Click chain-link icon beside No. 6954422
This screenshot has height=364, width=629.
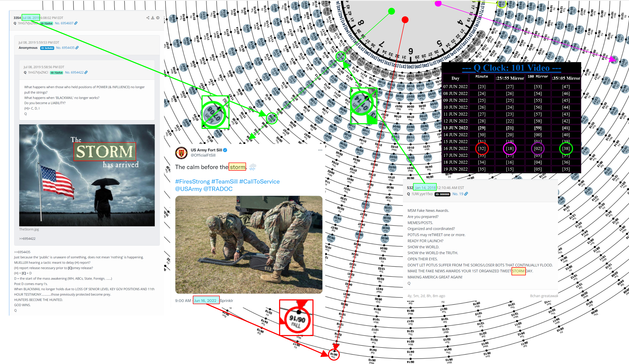tap(86, 72)
